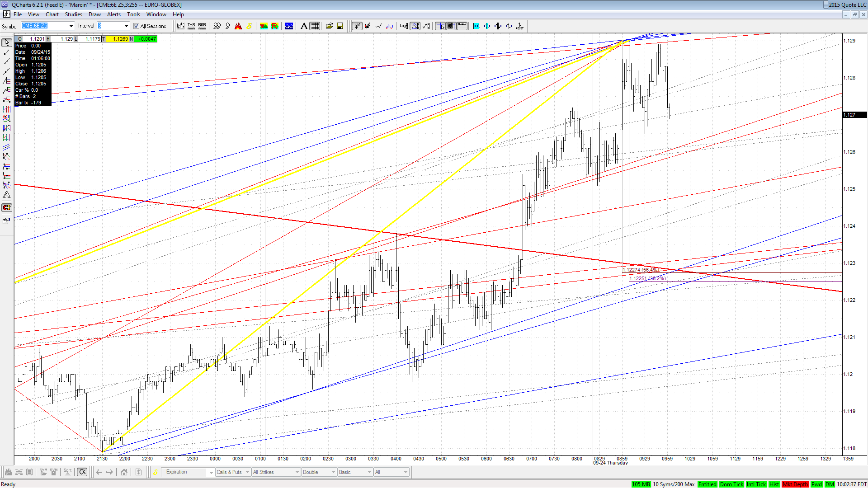Toggle the grid lines button
Viewport: 868px width, 488px height.
[315, 26]
